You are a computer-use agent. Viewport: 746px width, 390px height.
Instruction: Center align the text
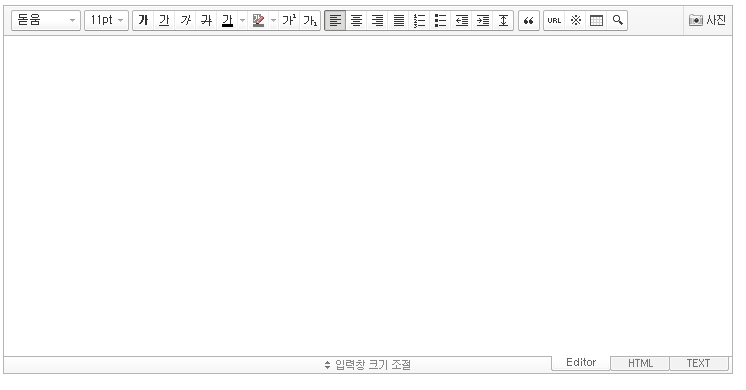pos(356,20)
